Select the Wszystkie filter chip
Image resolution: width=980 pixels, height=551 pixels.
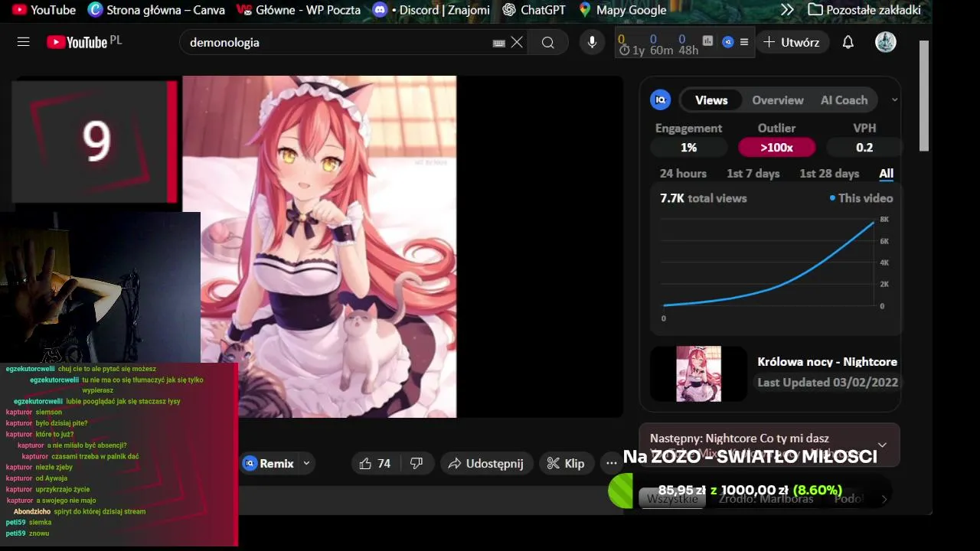click(672, 499)
